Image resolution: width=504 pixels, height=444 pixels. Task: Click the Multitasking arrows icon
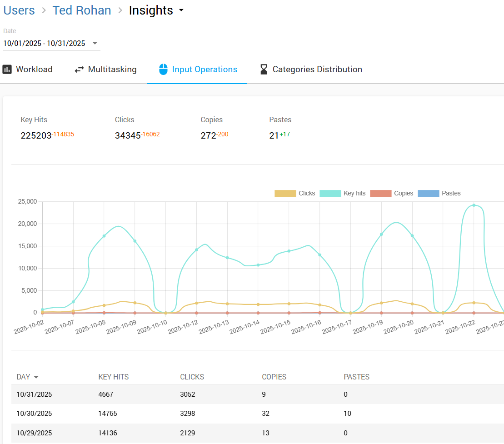[80, 70]
